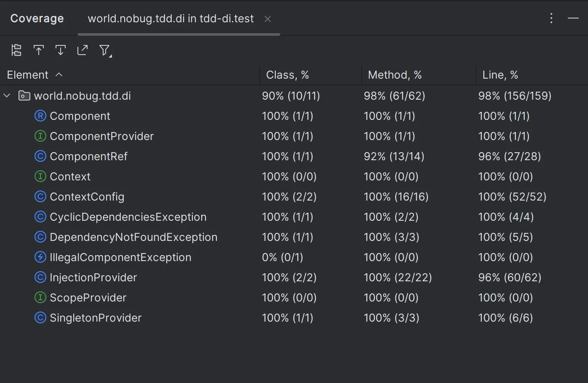The width and height of the screenshot is (588, 383).
Task: Click the Navigate Up arrow icon
Action: [x=39, y=50]
